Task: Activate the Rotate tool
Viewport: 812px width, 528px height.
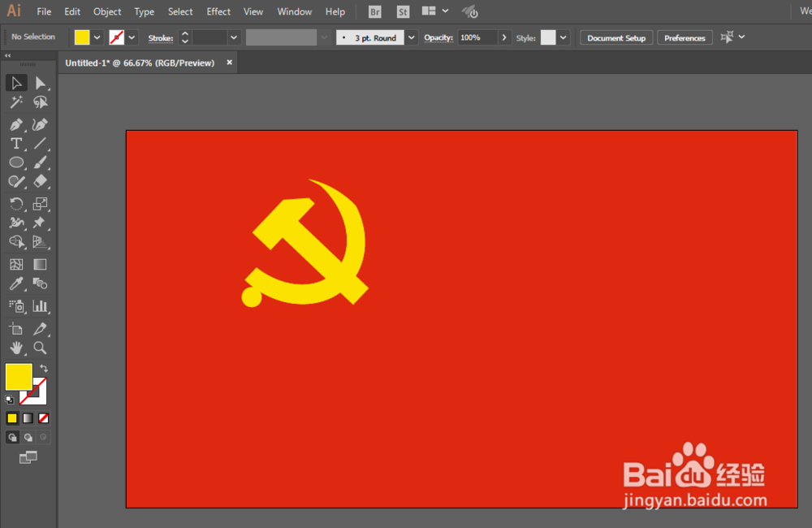Action: (16, 204)
